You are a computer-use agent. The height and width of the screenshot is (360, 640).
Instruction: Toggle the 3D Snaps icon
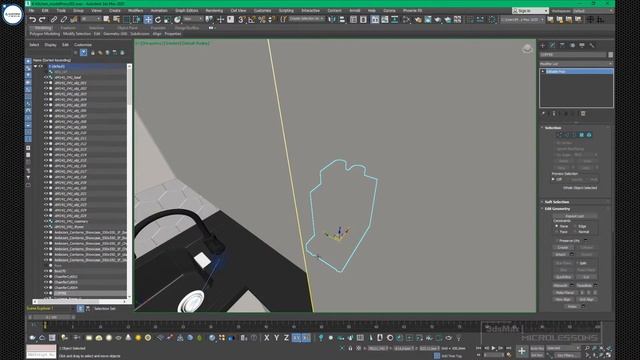pyautogui.click(x=242, y=20)
